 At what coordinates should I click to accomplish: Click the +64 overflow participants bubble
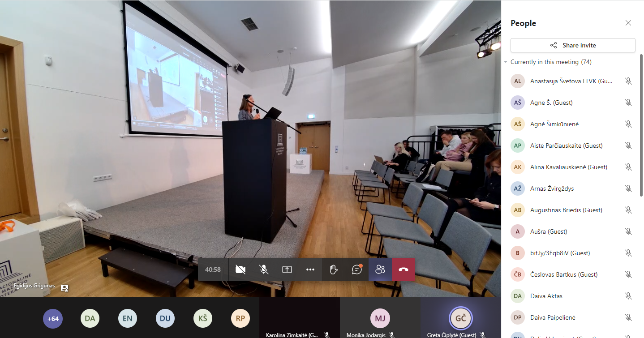[53, 319]
